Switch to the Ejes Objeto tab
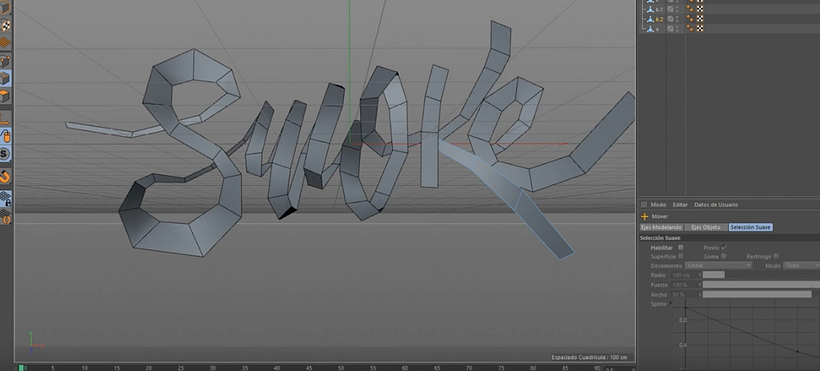 point(705,227)
